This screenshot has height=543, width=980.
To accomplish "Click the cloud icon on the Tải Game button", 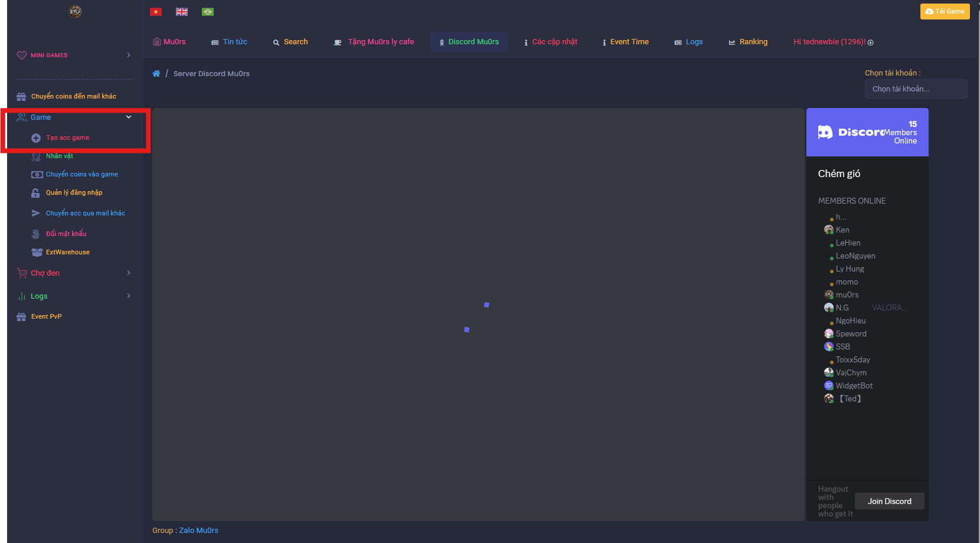I will point(929,11).
